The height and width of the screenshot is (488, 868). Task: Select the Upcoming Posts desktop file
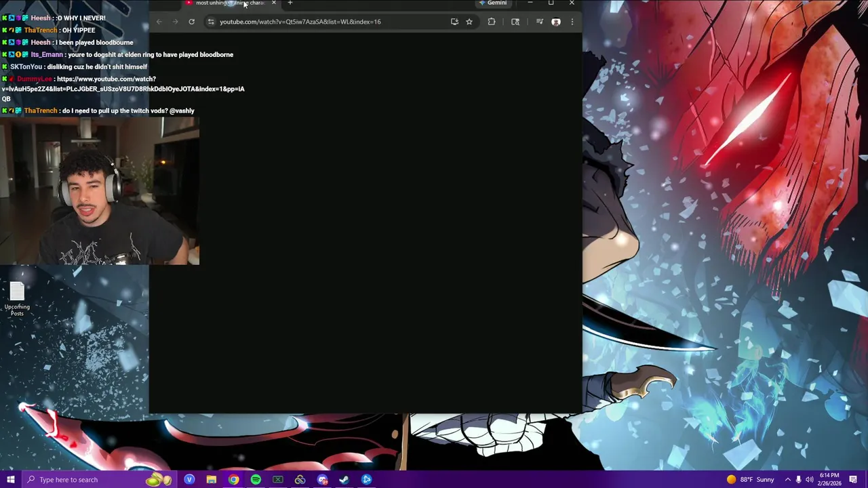[x=17, y=300]
